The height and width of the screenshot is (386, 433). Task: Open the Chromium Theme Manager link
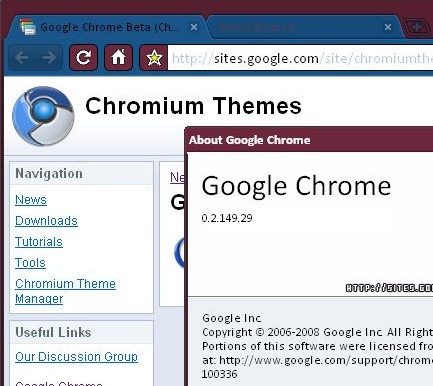pos(65,291)
